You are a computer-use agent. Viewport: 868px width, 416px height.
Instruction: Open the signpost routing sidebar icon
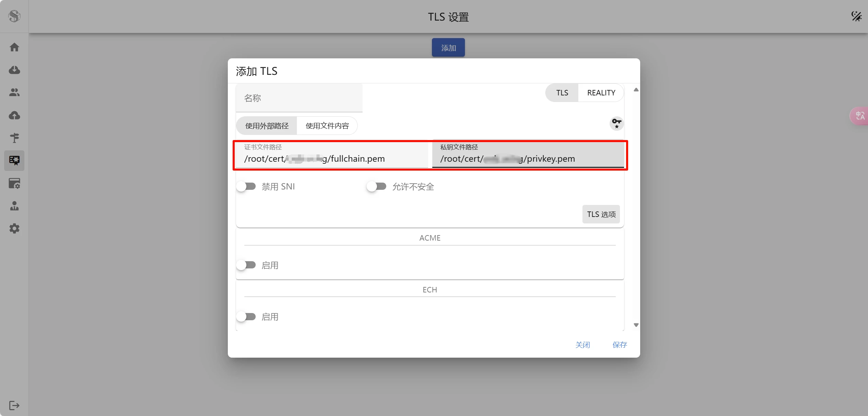click(14, 138)
